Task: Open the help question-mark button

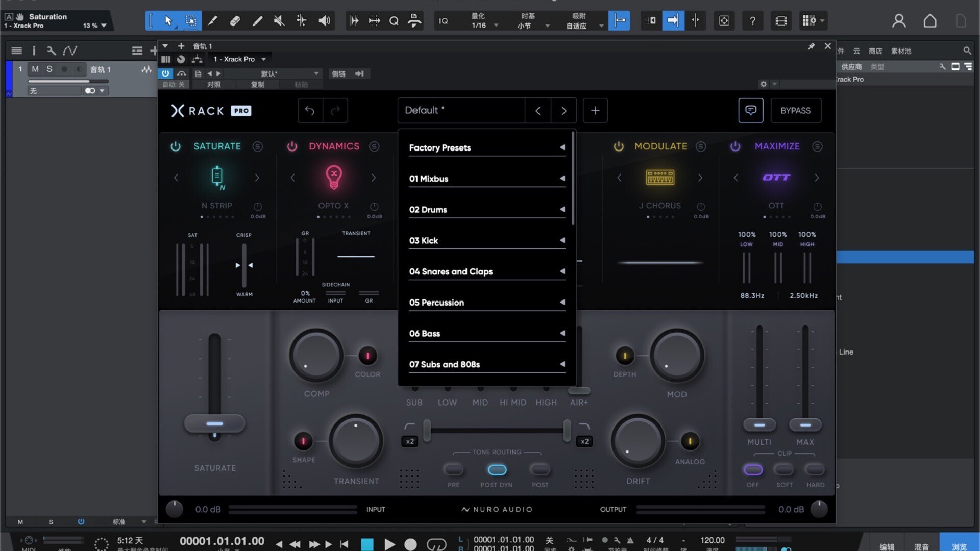Action: 752,21
